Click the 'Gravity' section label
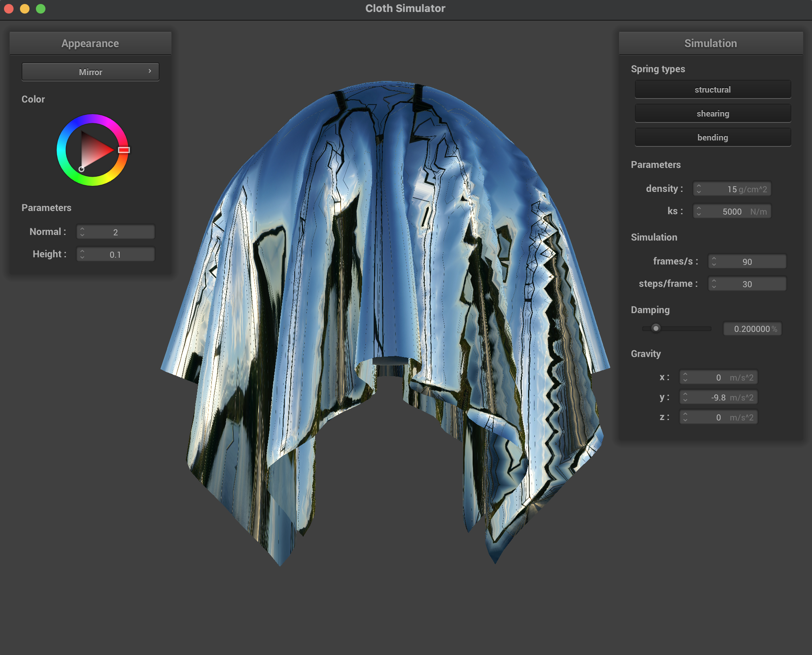 point(646,353)
